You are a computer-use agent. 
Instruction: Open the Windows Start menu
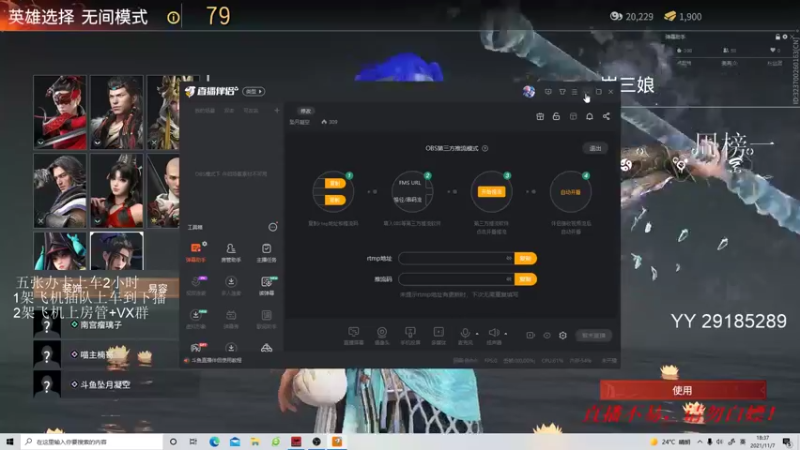coord(10,442)
